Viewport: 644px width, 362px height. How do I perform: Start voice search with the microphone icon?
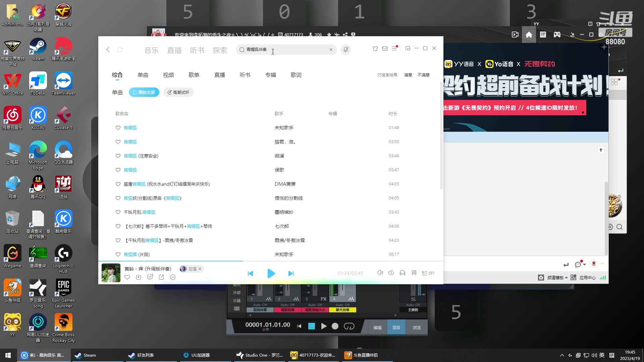pyautogui.click(x=346, y=49)
